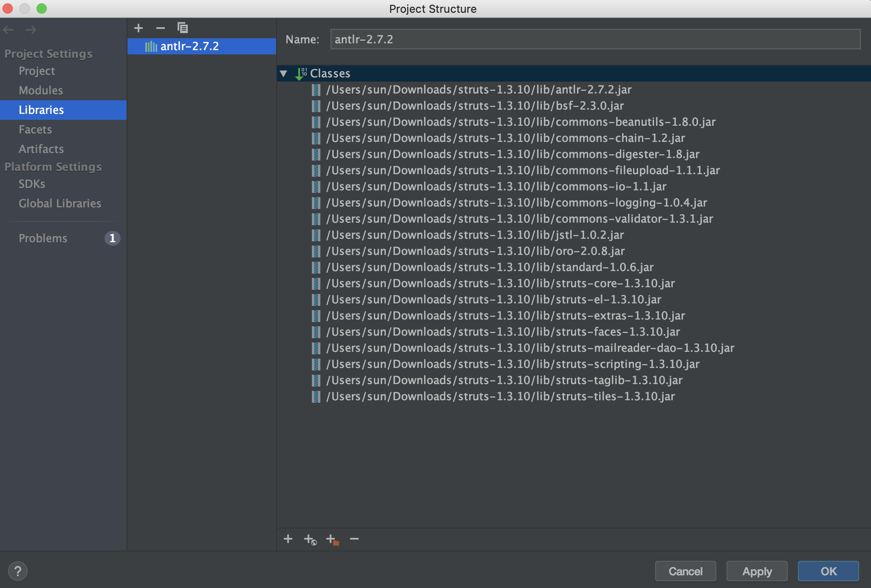The width and height of the screenshot is (871, 588).
Task: Confirm with the OK button
Action: (828, 571)
